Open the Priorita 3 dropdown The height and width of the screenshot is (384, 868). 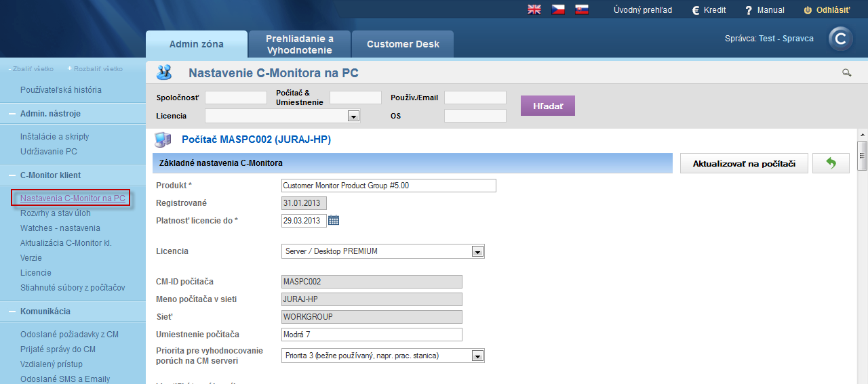coord(383,356)
